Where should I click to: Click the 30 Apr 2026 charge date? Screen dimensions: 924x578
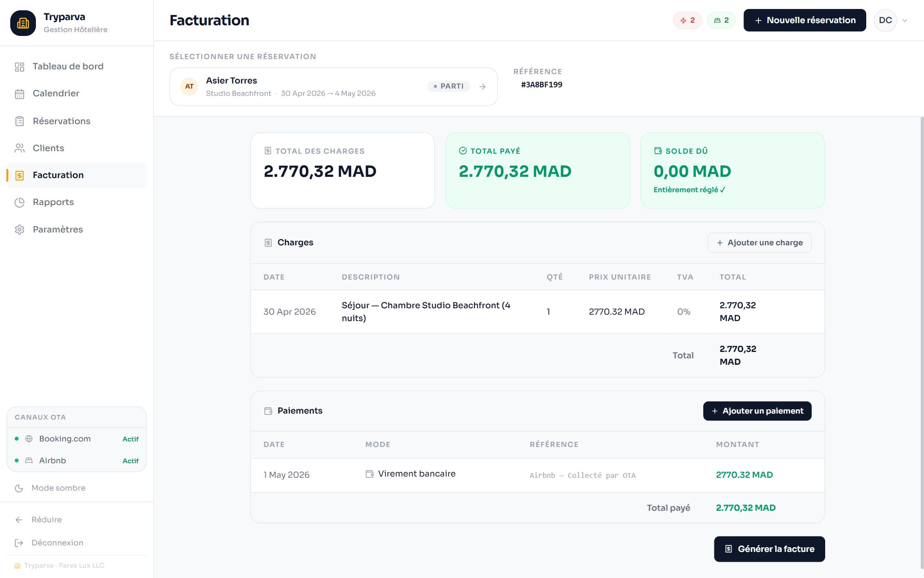[x=290, y=312]
